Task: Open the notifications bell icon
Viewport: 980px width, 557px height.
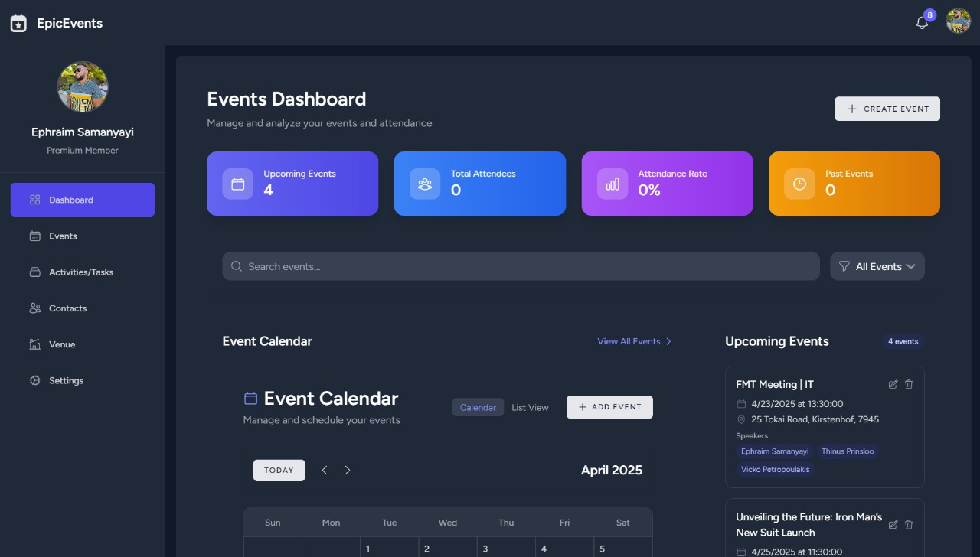Action: point(922,23)
